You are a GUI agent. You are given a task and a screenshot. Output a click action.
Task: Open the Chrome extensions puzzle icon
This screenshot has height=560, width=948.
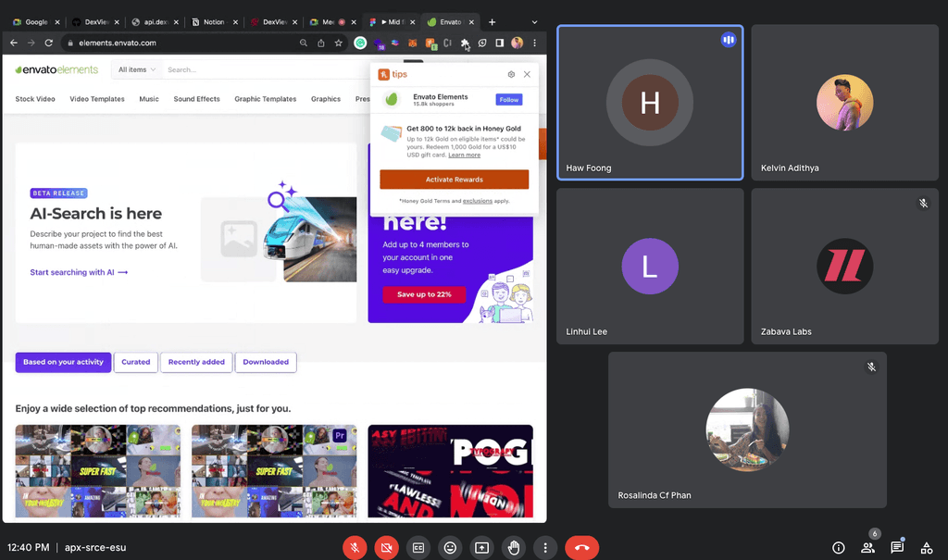tap(465, 43)
